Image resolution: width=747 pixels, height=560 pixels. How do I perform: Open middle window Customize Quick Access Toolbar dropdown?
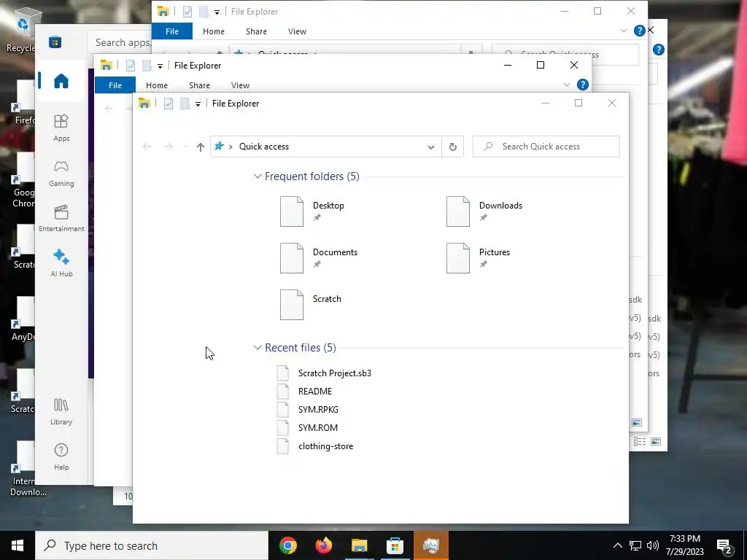pos(160,66)
